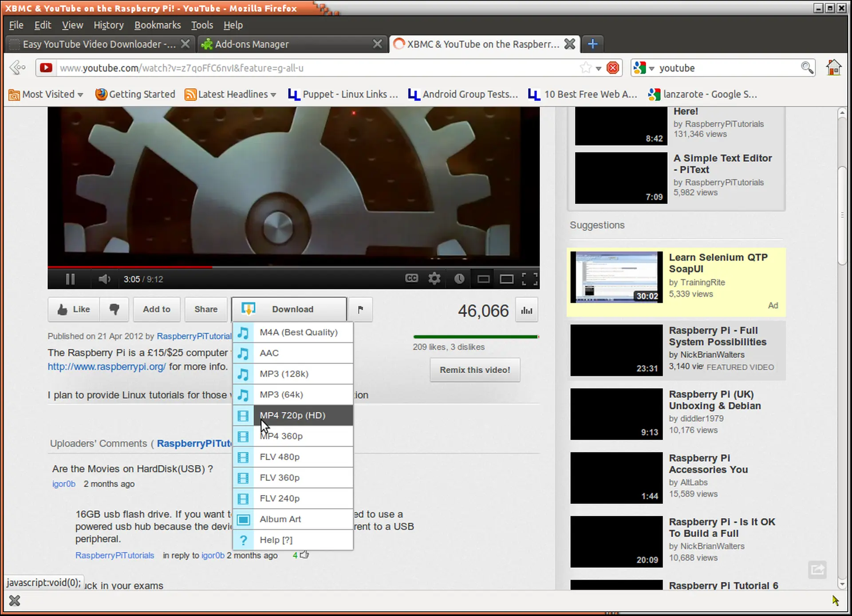The width and height of the screenshot is (852, 616).
Task: Flag the video using the report icon
Action: [x=360, y=310]
